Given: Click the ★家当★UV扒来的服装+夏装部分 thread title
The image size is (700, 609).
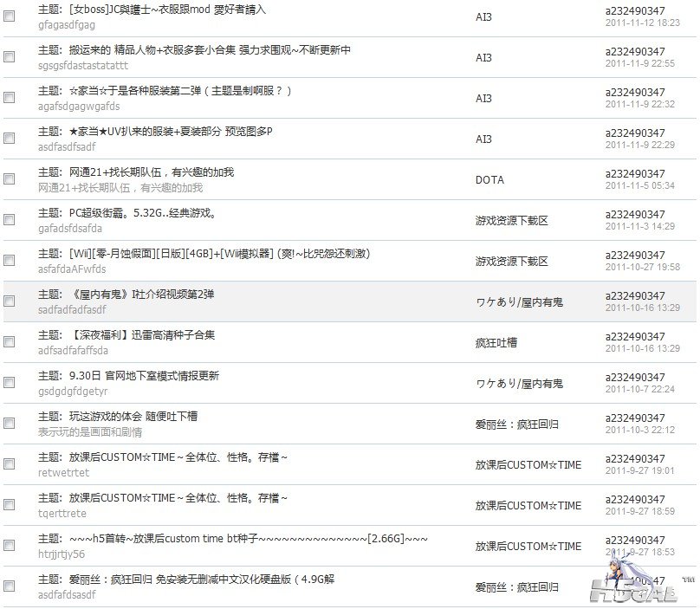Looking at the screenshot, I should click(x=171, y=132).
